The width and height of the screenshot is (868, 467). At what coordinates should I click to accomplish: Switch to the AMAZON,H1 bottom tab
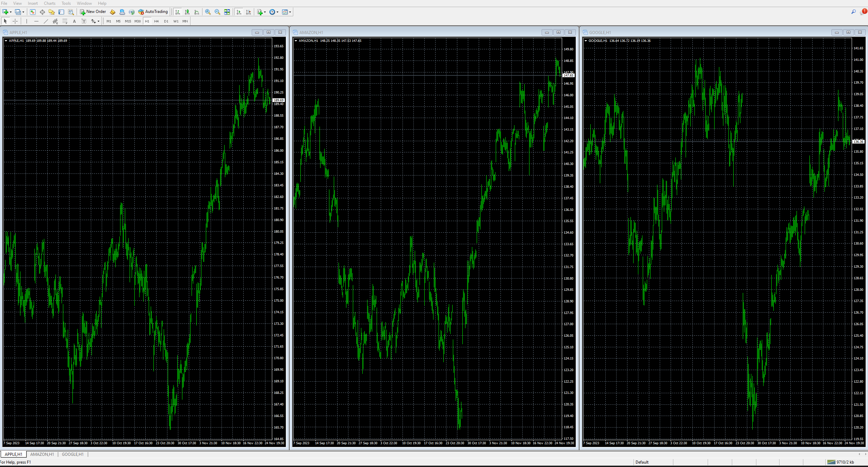point(42,454)
